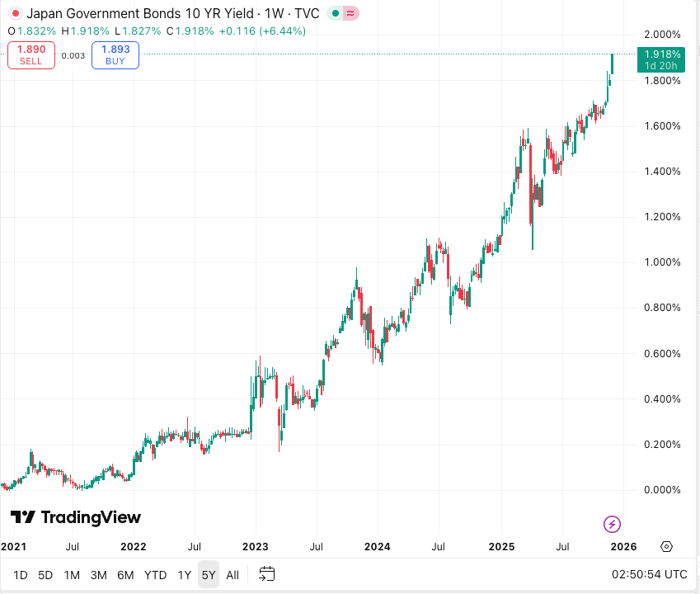Viewport: 700px width, 594px height.
Task: Click the 2024 label on time axis
Action: point(378,546)
